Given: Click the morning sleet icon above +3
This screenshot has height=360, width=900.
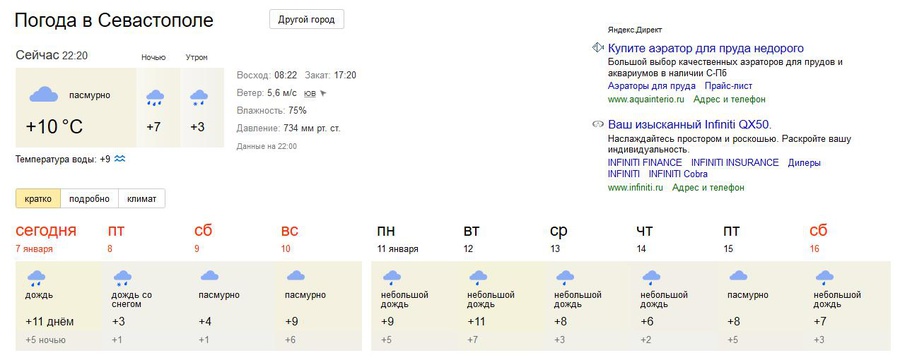Looking at the screenshot, I should click(199, 98).
